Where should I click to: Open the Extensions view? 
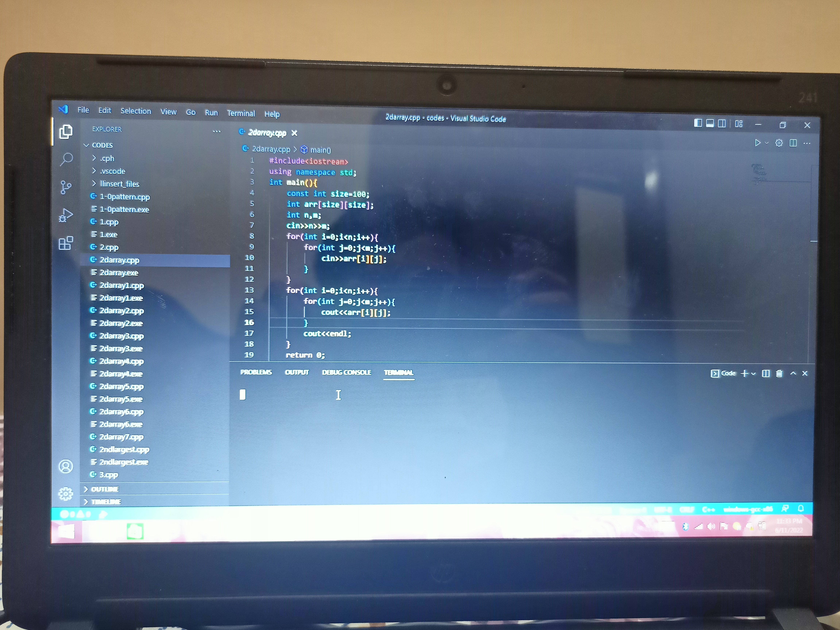pos(66,243)
